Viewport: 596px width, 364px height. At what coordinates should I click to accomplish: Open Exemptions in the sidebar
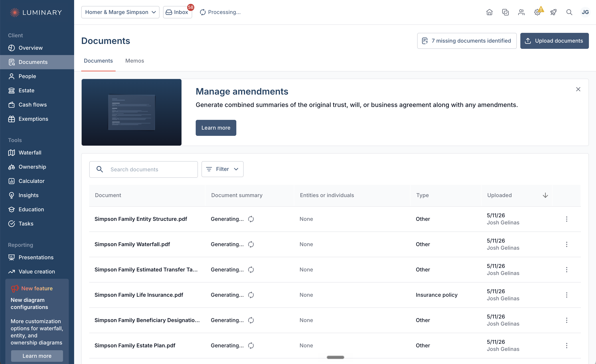tap(37, 119)
